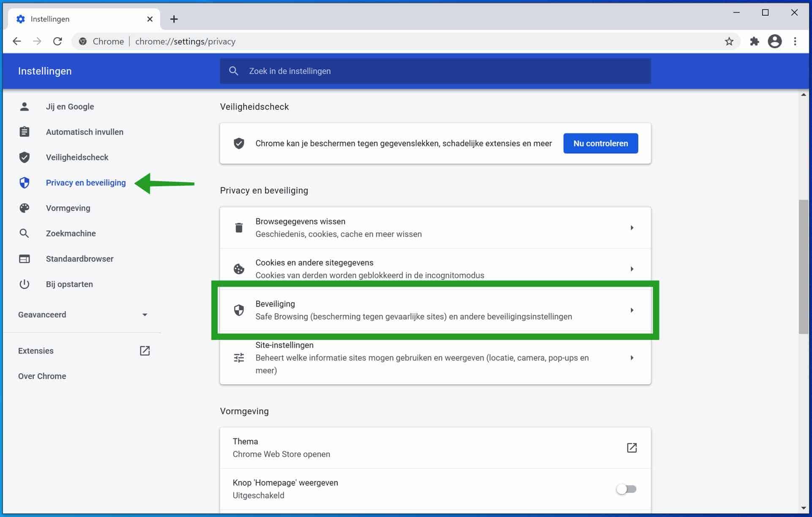Select the Privacy en beveiliging menu item
The height and width of the screenshot is (517, 812).
(x=86, y=182)
